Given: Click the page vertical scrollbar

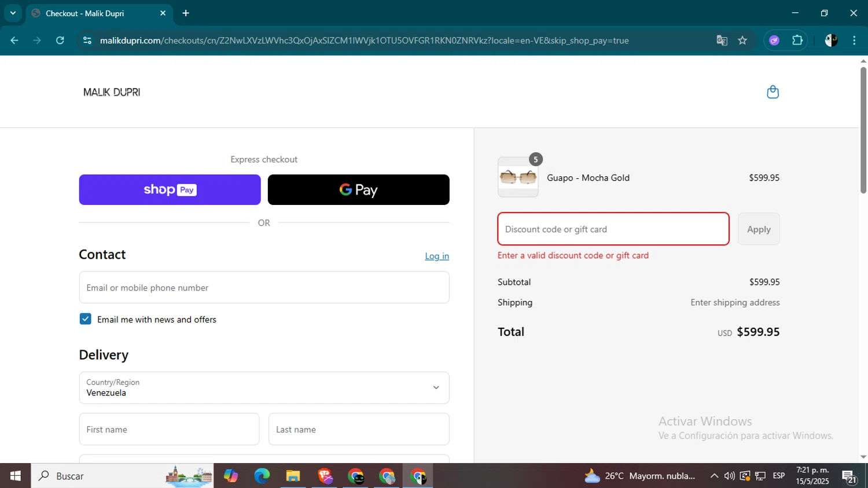Looking at the screenshot, I should coord(863,130).
